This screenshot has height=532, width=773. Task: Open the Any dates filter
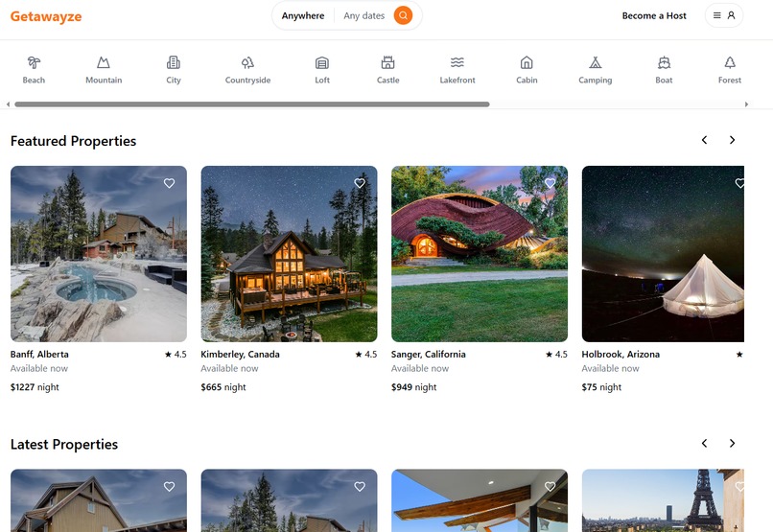pos(363,15)
